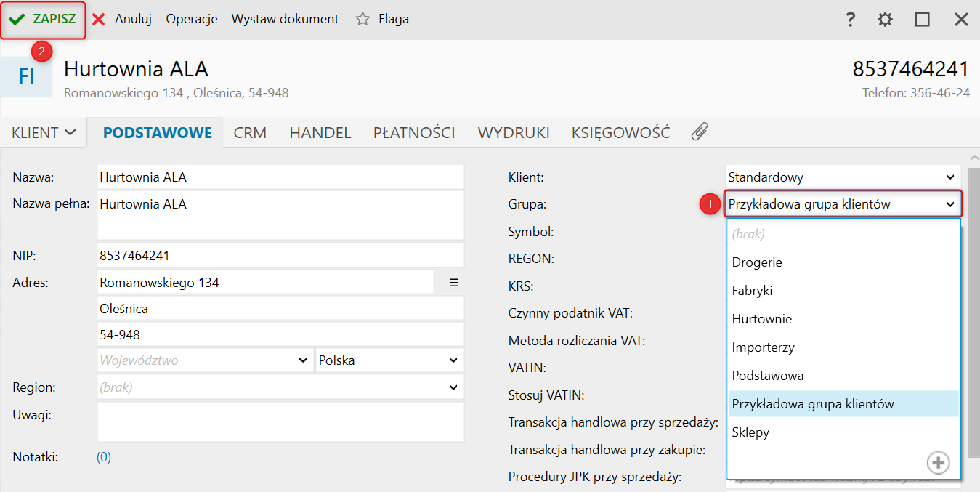The width and height of the screenshot is (980, 492).
Task: Switch to the CRM tab
Action: coord(250,133)
